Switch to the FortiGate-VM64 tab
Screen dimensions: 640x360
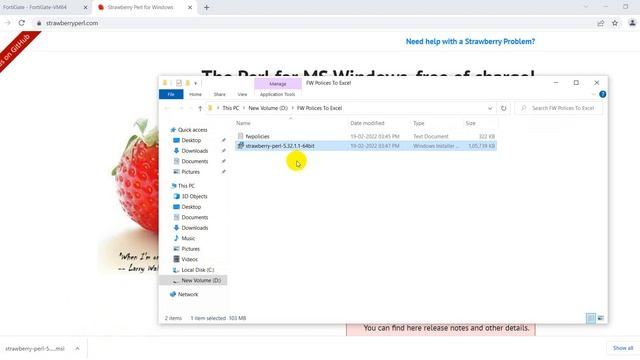click(35, 7)
